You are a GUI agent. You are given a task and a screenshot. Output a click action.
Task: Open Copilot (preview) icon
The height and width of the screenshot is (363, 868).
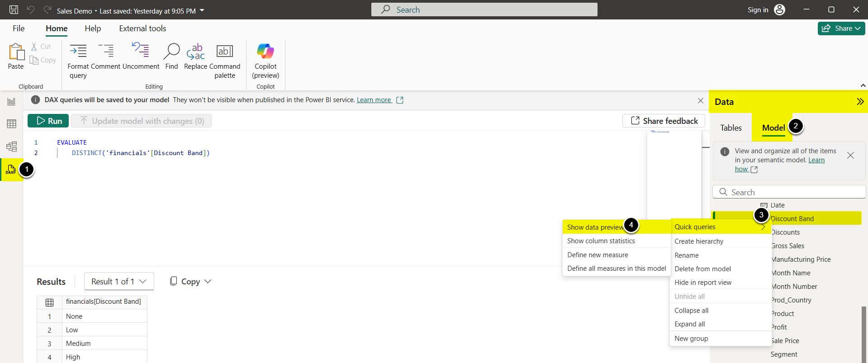(x=266, y=51)
